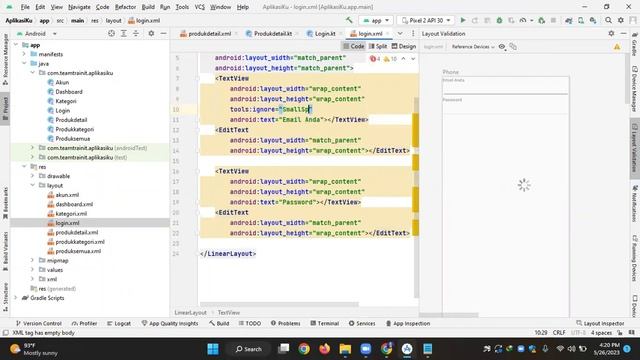The width and height of the screenshot is (640, 360).
Task: Switch the editor to Split view mode
Action: pyautogui.click(x=378, y=47)
